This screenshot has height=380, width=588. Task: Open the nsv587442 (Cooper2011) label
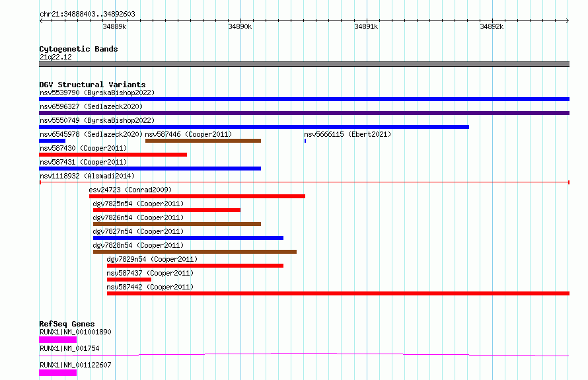click(x=150, y=287)
